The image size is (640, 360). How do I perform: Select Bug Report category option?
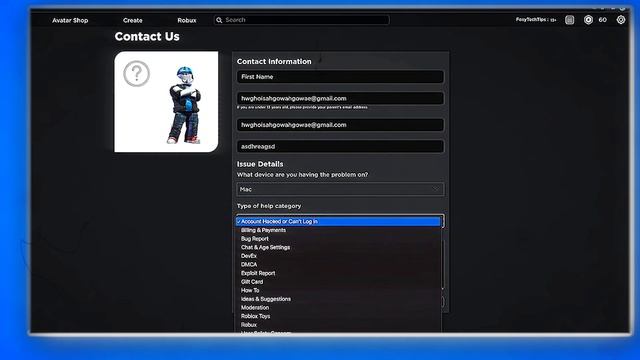tap(255, 239)
